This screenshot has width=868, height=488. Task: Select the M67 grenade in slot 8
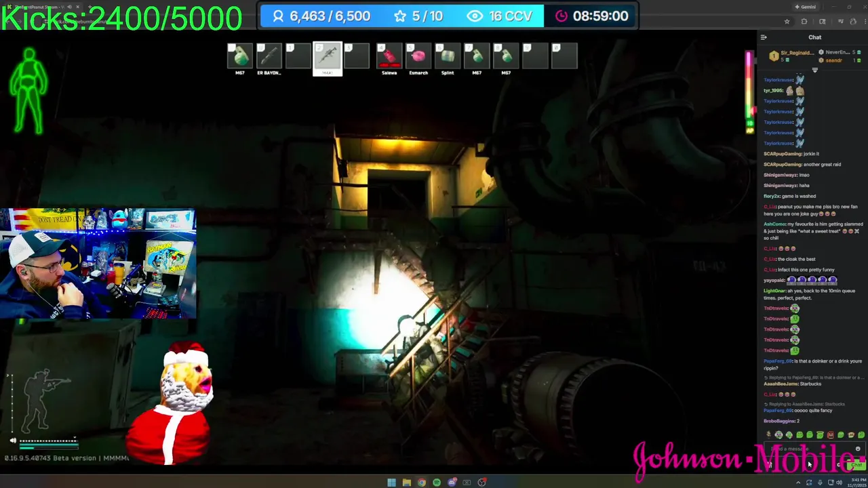click(x=506, y=56)
